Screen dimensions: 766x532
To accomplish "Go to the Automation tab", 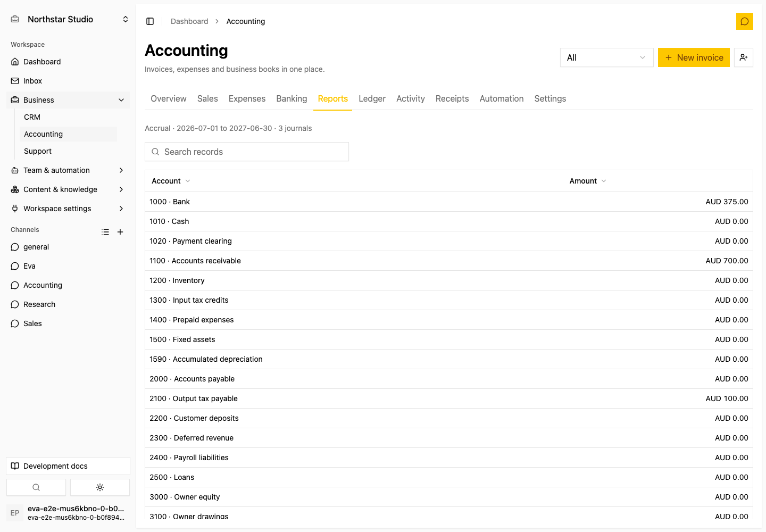I will coord(502,98).
